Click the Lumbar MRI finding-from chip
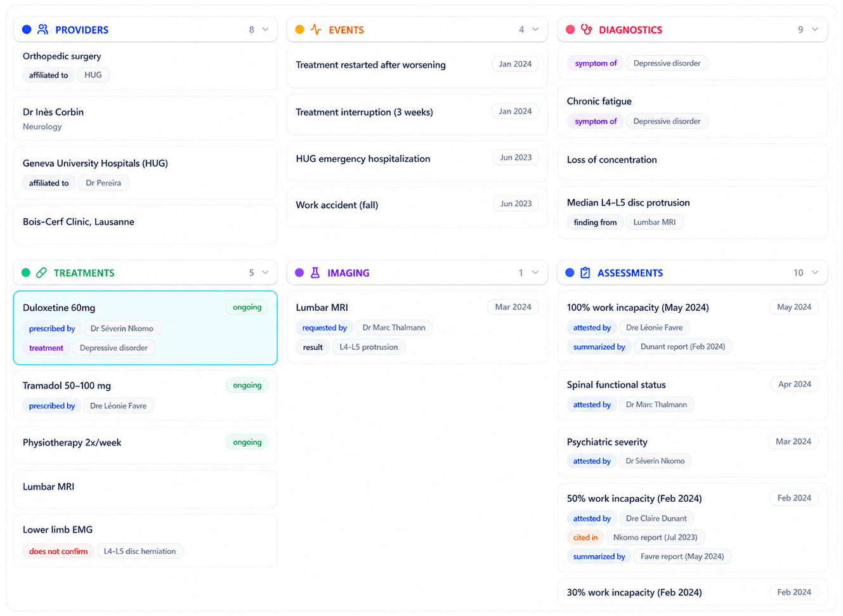The image size is (843, 616). [x=655, y=222]
